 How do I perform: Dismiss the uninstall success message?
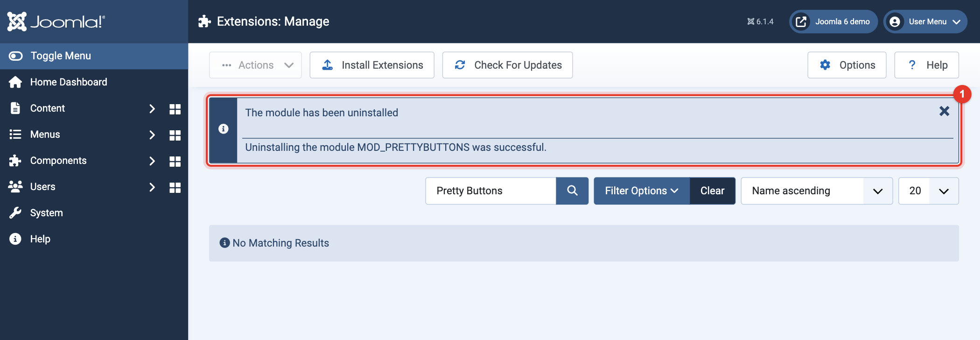(x=944, y=111)
